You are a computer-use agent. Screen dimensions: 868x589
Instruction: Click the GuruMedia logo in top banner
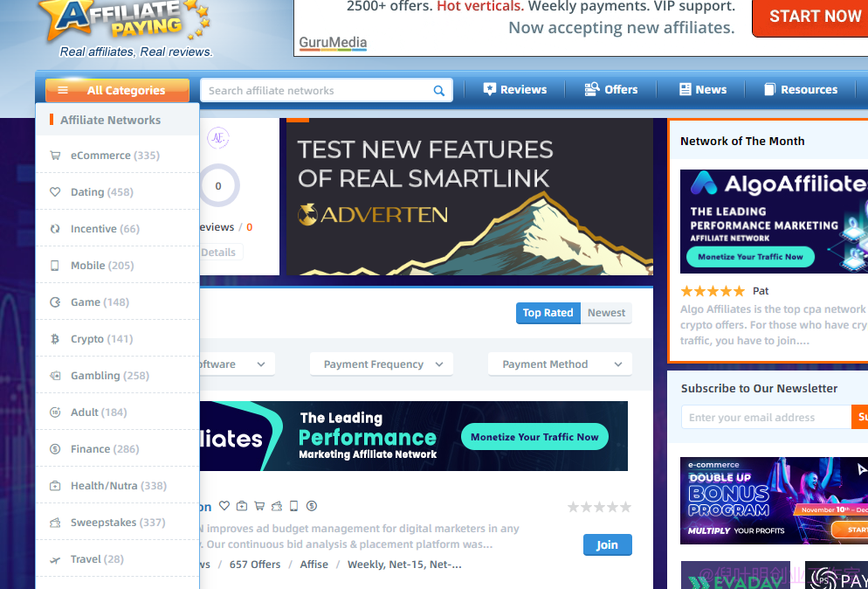(333, 43)
